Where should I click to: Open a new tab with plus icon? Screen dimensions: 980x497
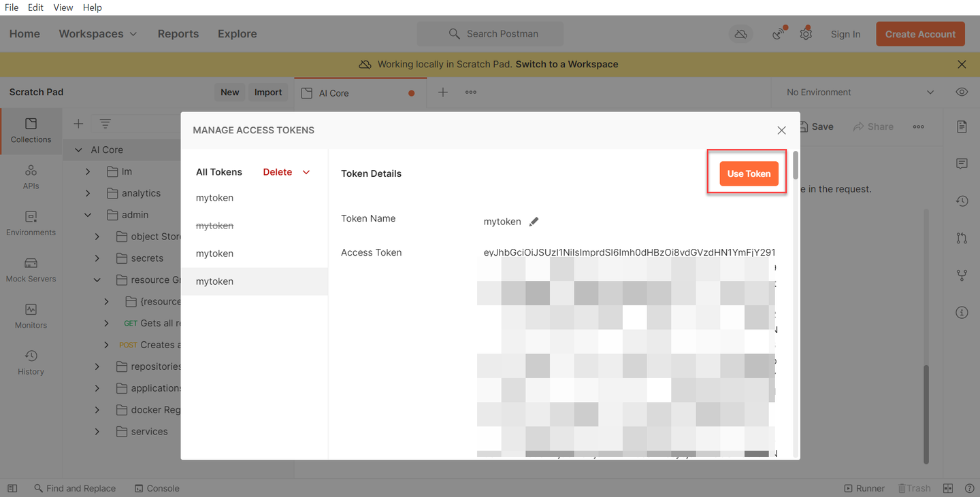coord(443,92)
